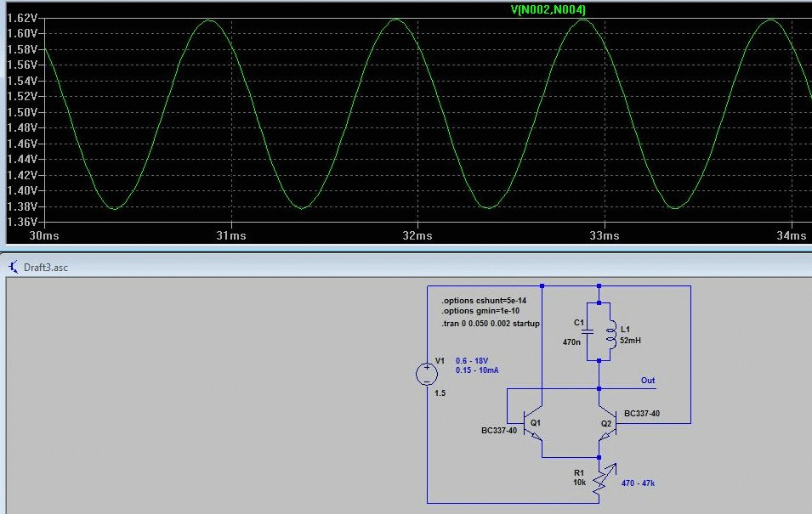Select the 10k resistor value label

(x=579, y=483)
